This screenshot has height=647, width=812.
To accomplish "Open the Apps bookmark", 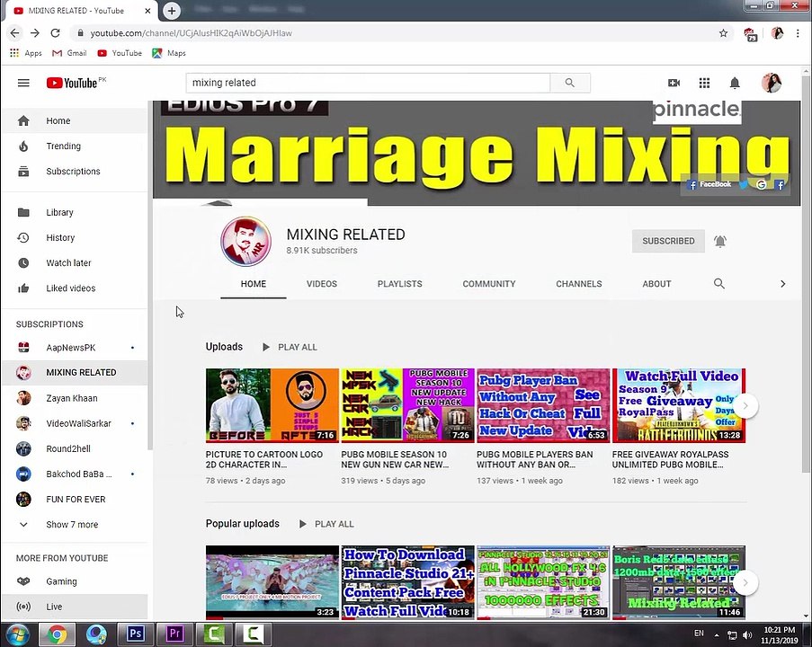I will pos(25,53).
